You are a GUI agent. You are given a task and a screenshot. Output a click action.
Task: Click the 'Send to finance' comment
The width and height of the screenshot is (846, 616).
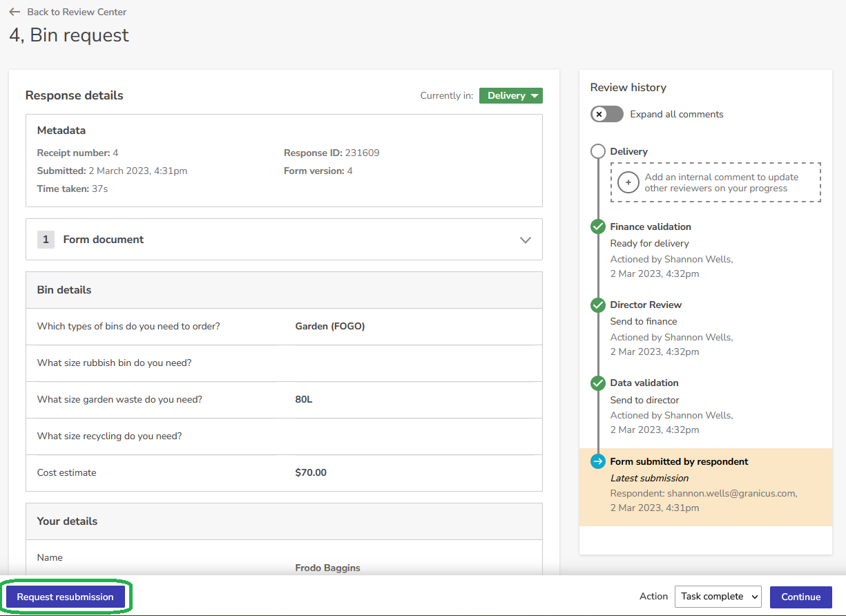point(644,321)
